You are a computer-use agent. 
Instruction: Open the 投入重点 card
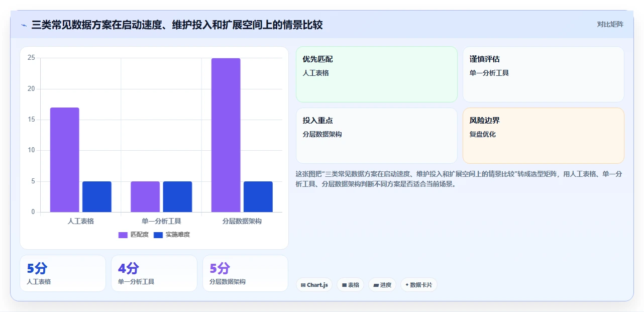377,136
